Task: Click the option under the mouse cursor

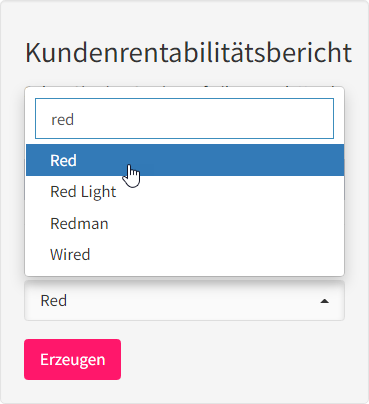Action: 185,160
